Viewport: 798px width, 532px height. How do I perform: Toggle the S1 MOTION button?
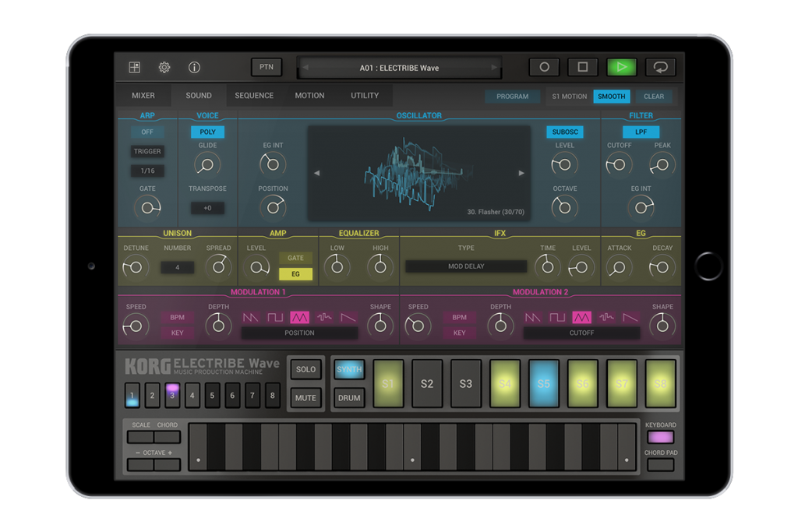[570, 96]
